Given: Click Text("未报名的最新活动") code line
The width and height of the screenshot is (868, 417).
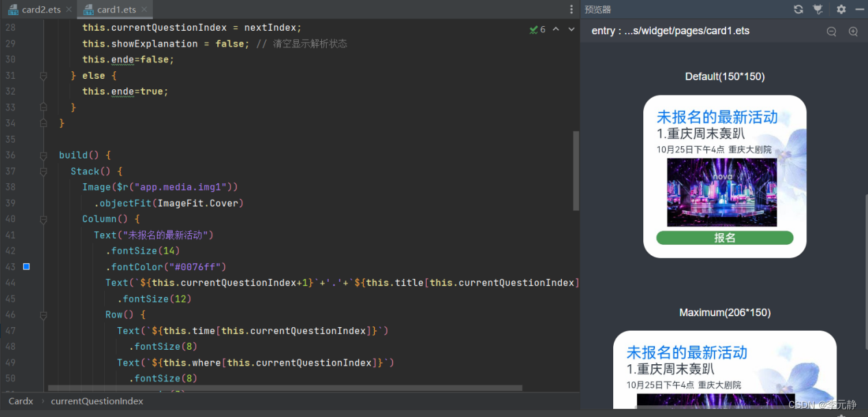Looking at the screenshot, I should 154,235.
